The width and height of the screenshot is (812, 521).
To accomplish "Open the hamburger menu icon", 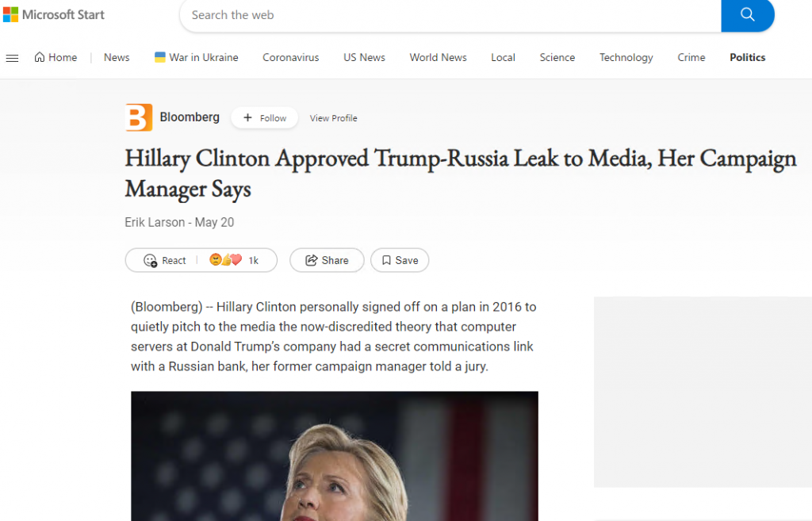I will (x=12, y=58).
